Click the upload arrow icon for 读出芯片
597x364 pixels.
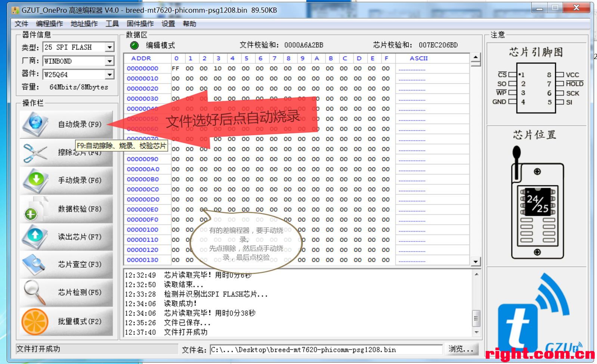point(35,237)
